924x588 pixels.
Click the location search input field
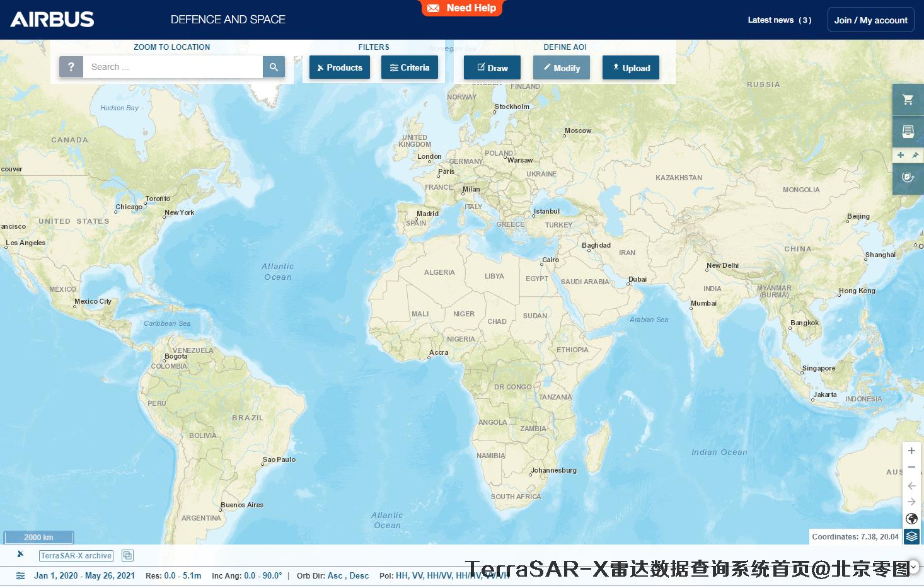173,67
